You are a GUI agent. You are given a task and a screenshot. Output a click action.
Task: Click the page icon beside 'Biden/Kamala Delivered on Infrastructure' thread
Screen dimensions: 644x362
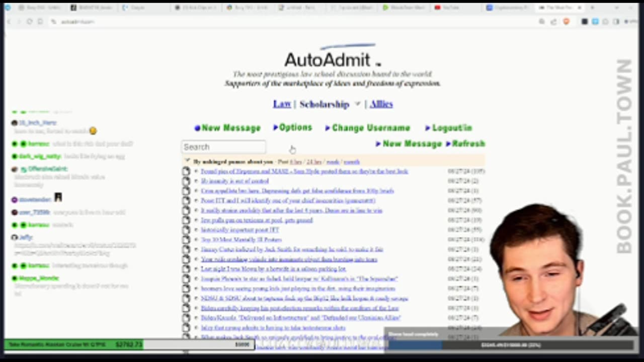[186, 318]
